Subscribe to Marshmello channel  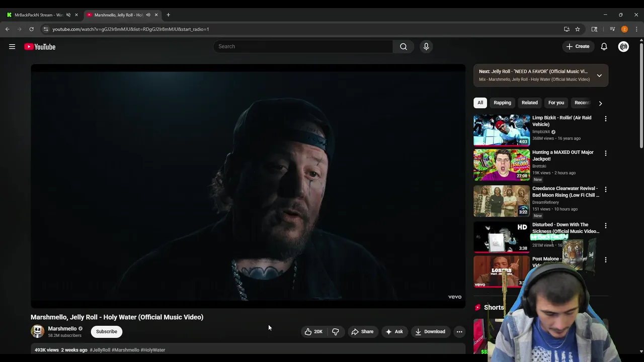tap(107, 331)
